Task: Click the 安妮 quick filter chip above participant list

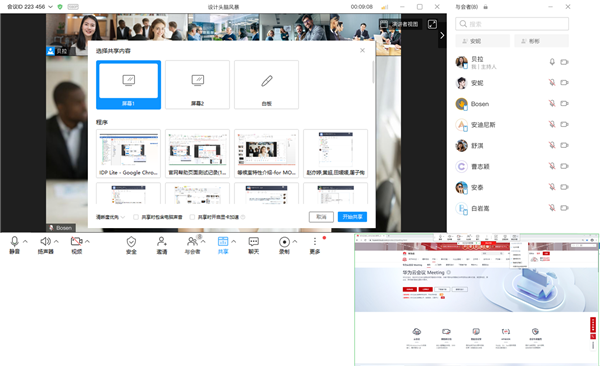Action: tap(483, 41)
